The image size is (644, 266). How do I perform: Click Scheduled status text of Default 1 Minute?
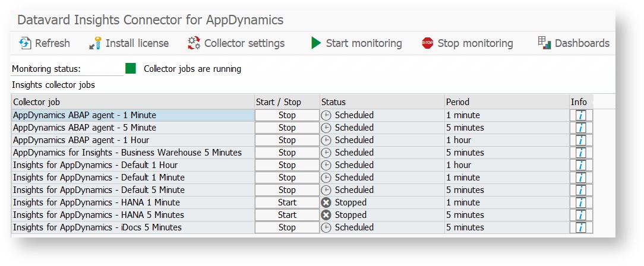click(x=354, y=178)
